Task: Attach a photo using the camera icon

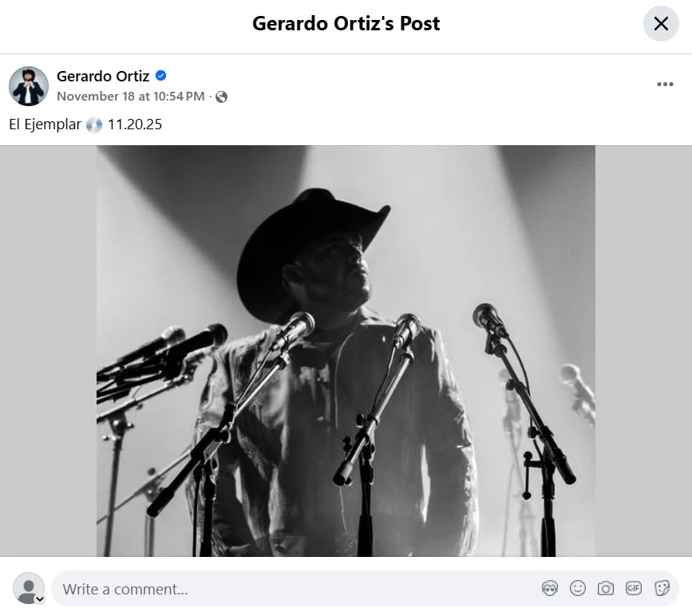Action: tap(605, 588)
